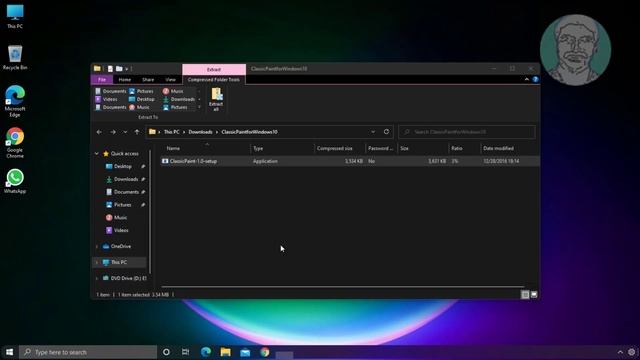Switch to details view in status bar
Image resolution: width=640 pixels, height=360 pixels.
tap(525, 294)
